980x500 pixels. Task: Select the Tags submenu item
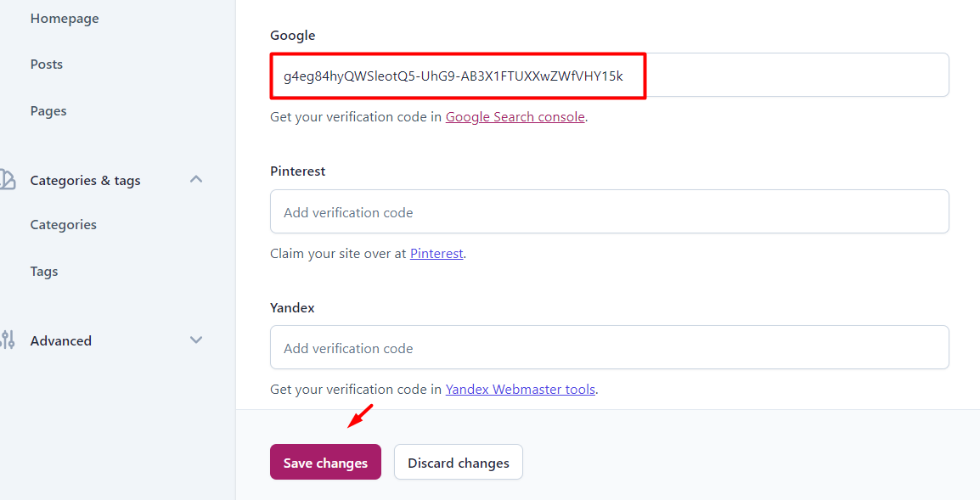tap(44, 272)
